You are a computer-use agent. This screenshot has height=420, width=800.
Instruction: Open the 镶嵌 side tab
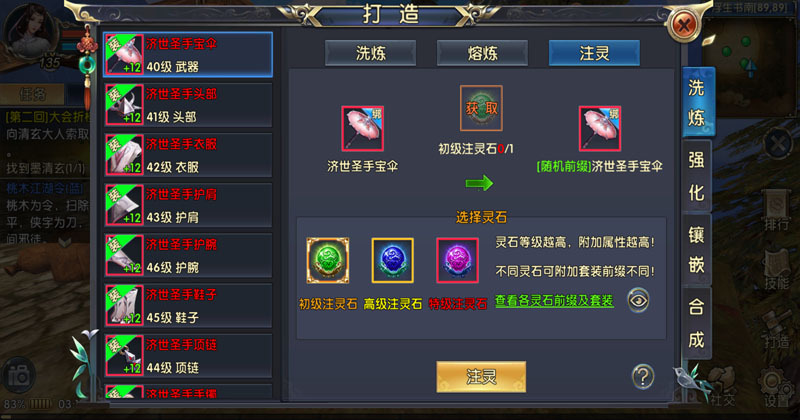(696, 250)
